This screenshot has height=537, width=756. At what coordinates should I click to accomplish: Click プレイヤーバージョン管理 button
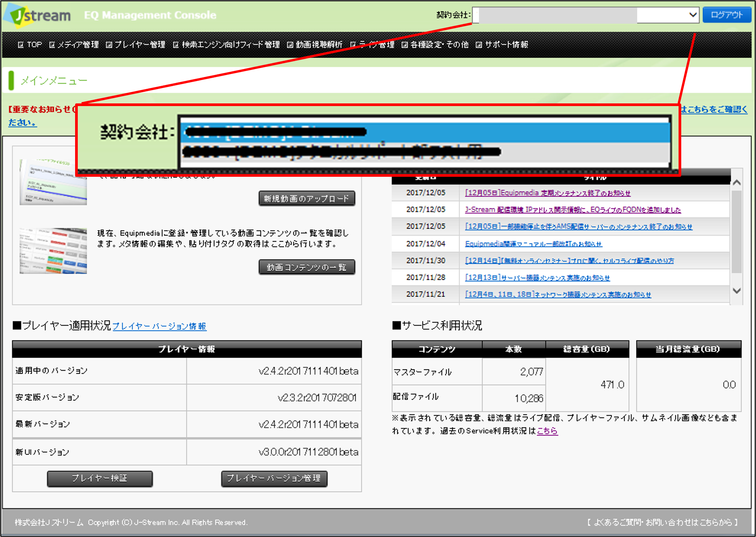[x=274, y=479]
